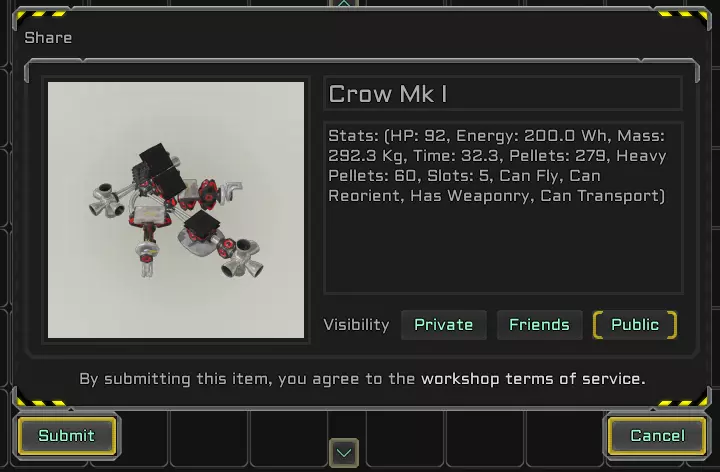Open the workshop terms of service link

point(533,379)
